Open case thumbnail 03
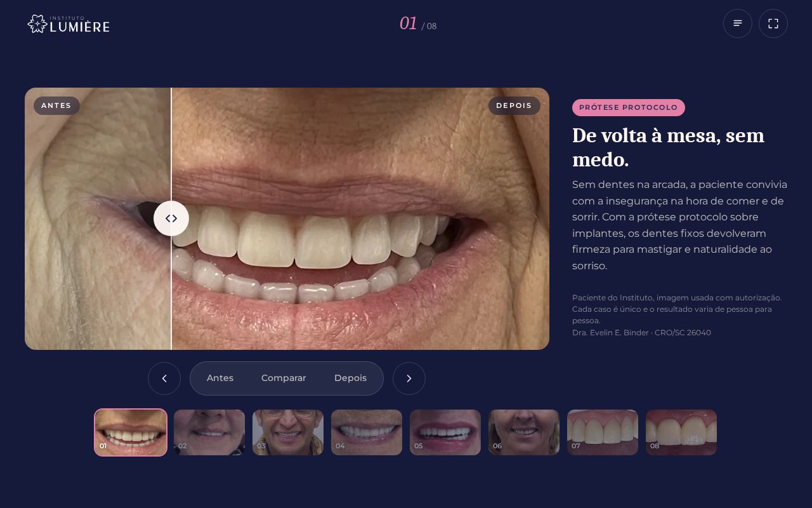This screenshot has width=812, height=508. (x=288, y=432)
